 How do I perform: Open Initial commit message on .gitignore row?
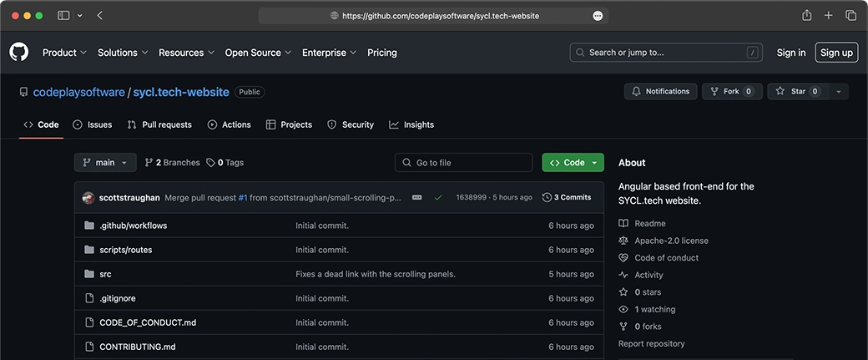pos(322,298)
